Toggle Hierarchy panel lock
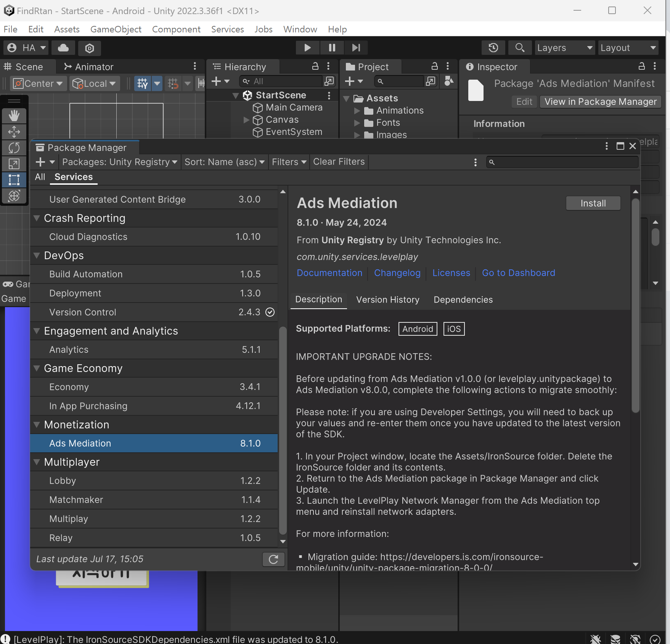 point(315,66)
